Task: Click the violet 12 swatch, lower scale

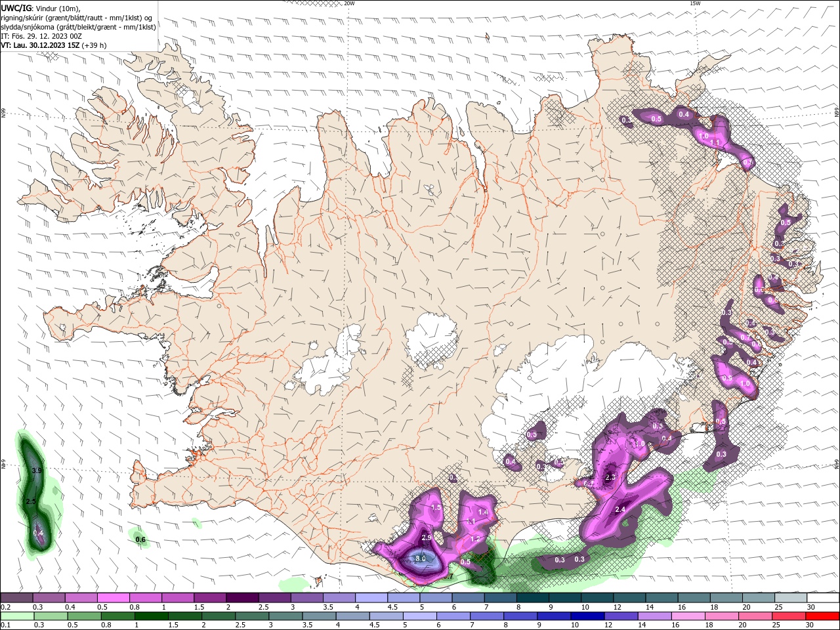Action: pyautogui.click(x=621, y=616)
